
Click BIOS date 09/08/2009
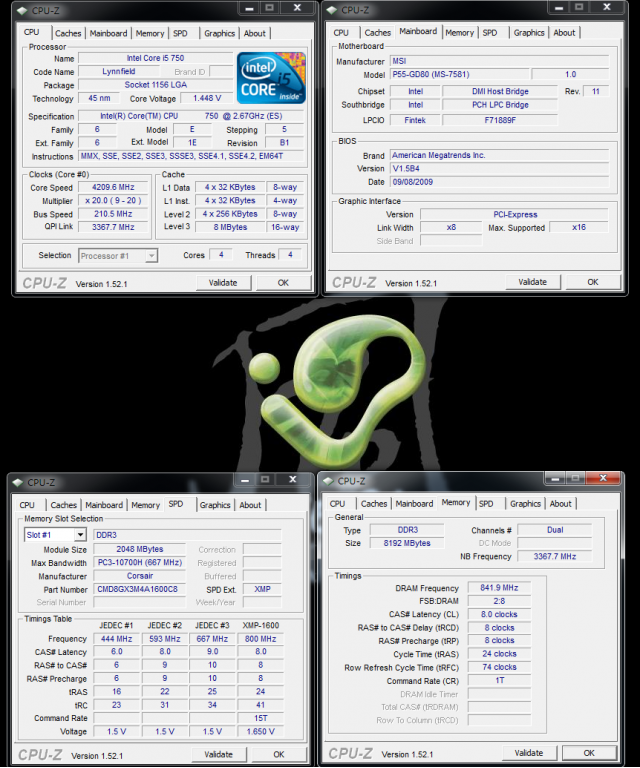(x=499, y=182)
